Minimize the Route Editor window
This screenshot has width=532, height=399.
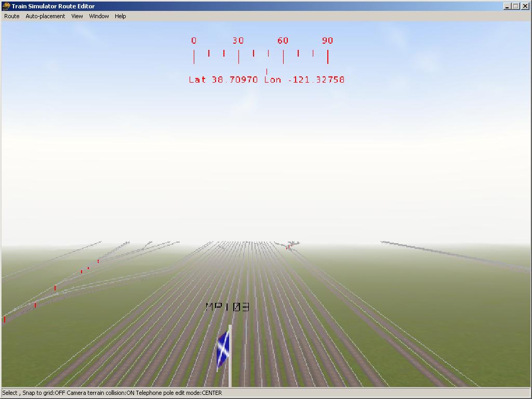tap(507, 6)
